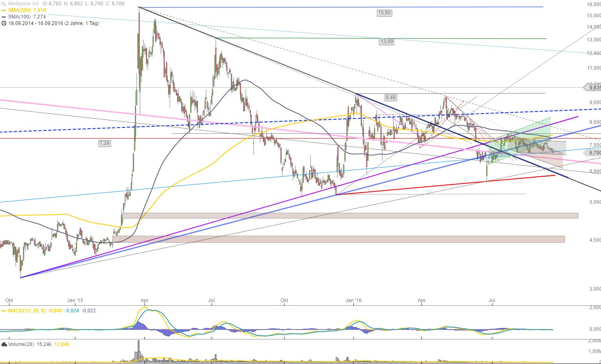Select the Jan '16 label on the time axis
This screenshot has width=601, height=364.
[353, 300]
